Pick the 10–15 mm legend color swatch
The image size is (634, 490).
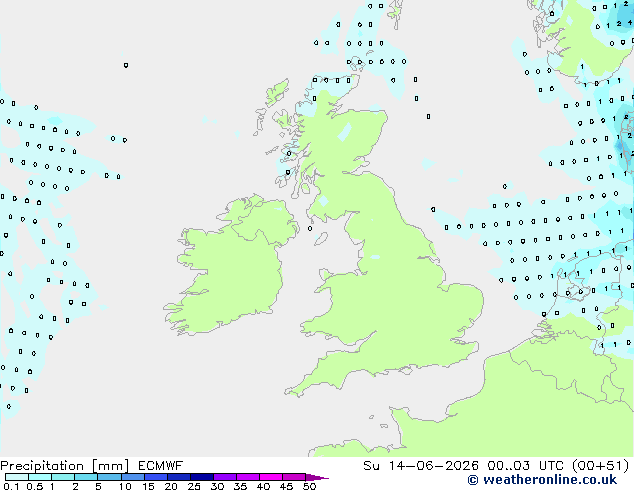(133, 477)
